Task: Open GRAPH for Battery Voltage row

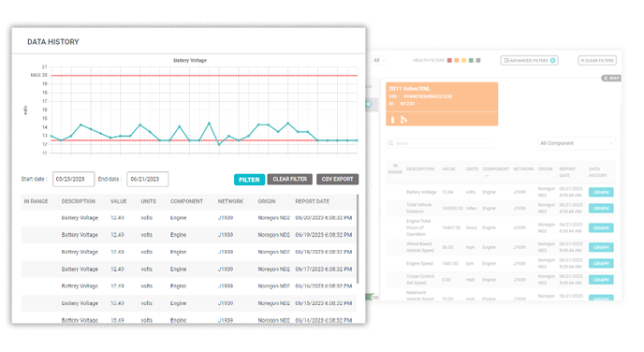Action: (x=601, y=192)
